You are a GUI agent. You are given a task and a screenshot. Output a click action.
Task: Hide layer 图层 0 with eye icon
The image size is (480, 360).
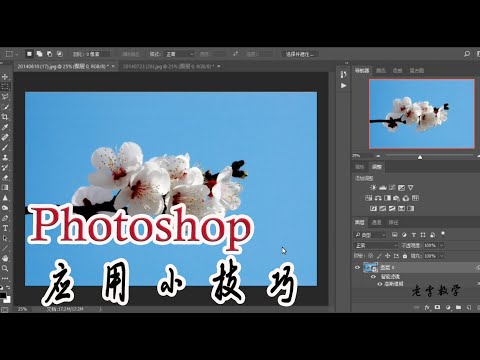(357, 267)
